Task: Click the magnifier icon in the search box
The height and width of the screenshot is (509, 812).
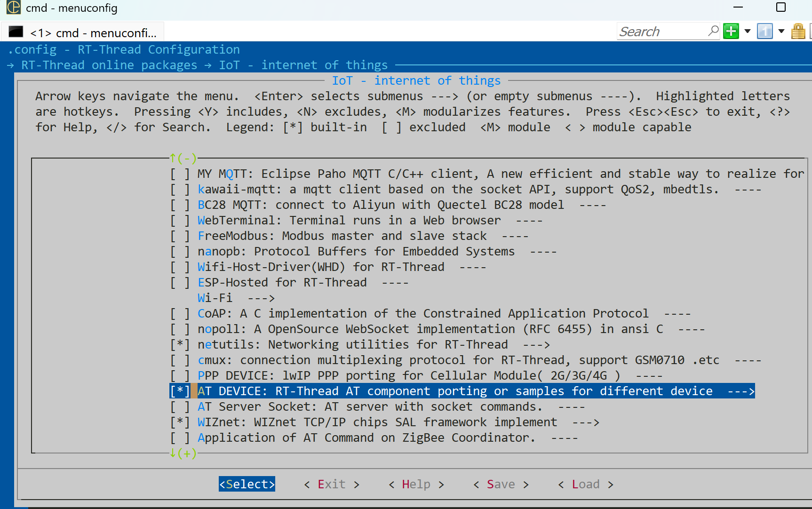Action: coord(713,31)
